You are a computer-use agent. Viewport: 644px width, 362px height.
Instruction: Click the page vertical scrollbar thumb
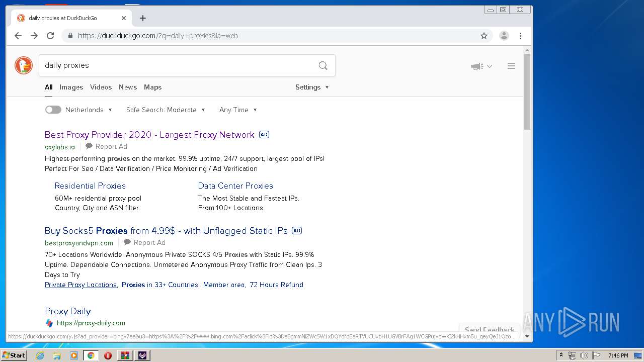click(x=527, y=92)
